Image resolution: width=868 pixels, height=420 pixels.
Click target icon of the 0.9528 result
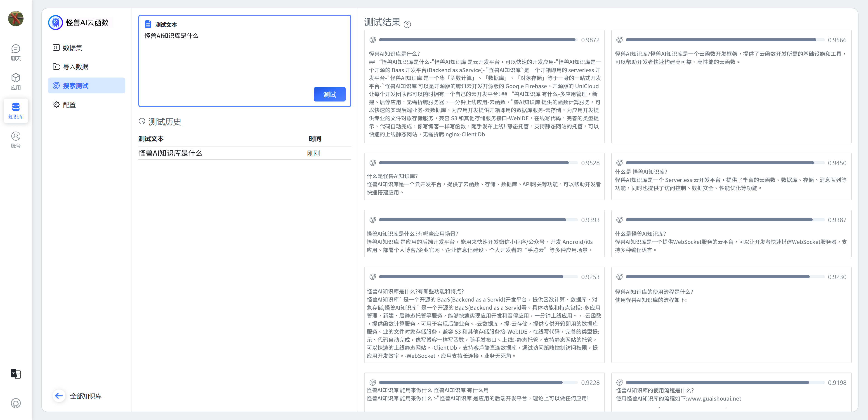[x=372, y=163]
